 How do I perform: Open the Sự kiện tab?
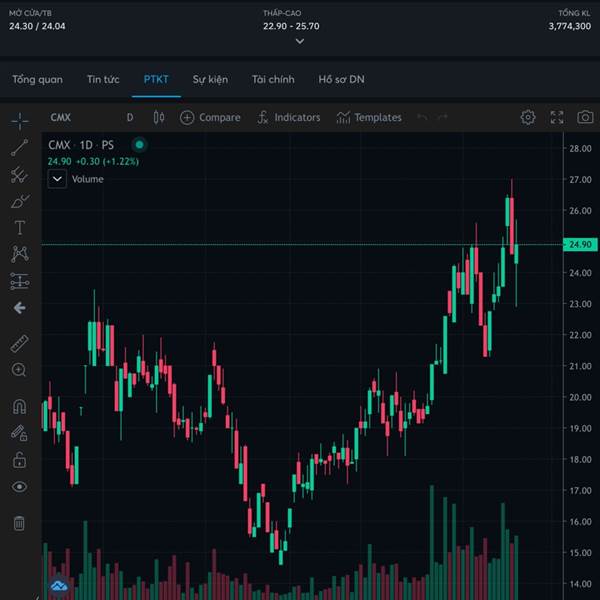[210, 80]
